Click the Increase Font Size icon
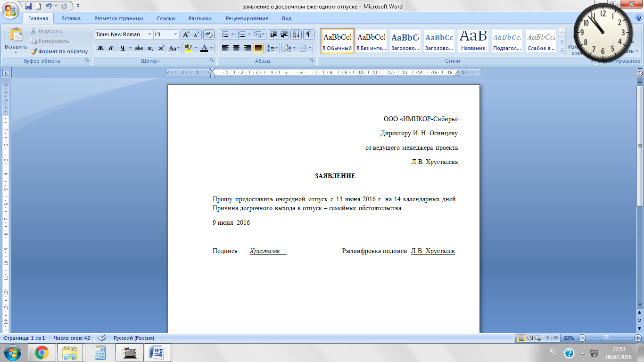Image resolution: width=644 pixels, height=362 pixels. pos(186,34)
